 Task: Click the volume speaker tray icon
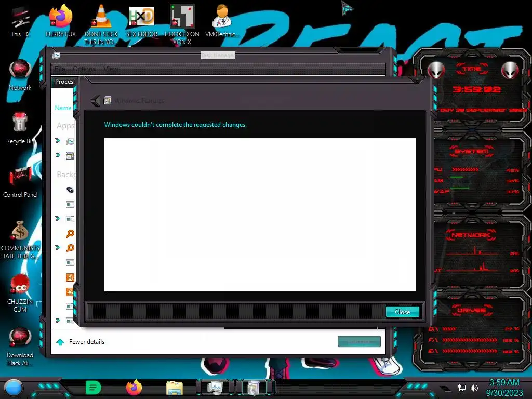[x=474, y=388]
